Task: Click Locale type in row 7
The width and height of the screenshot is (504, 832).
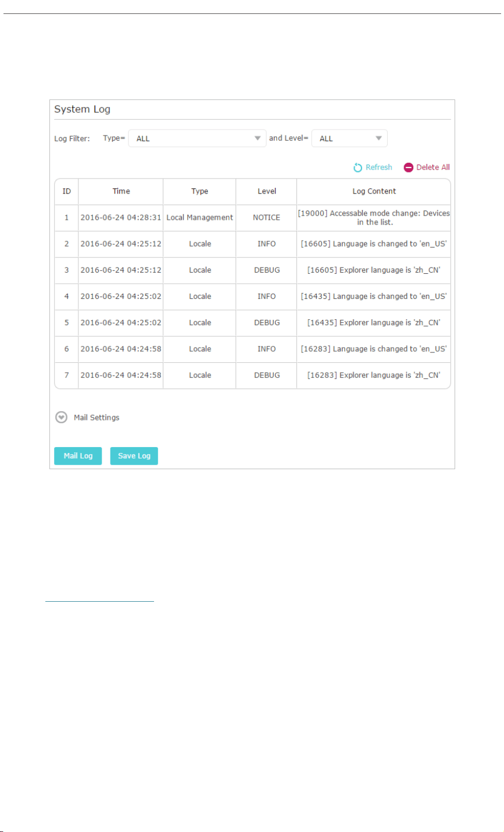Action: point(199,376)
